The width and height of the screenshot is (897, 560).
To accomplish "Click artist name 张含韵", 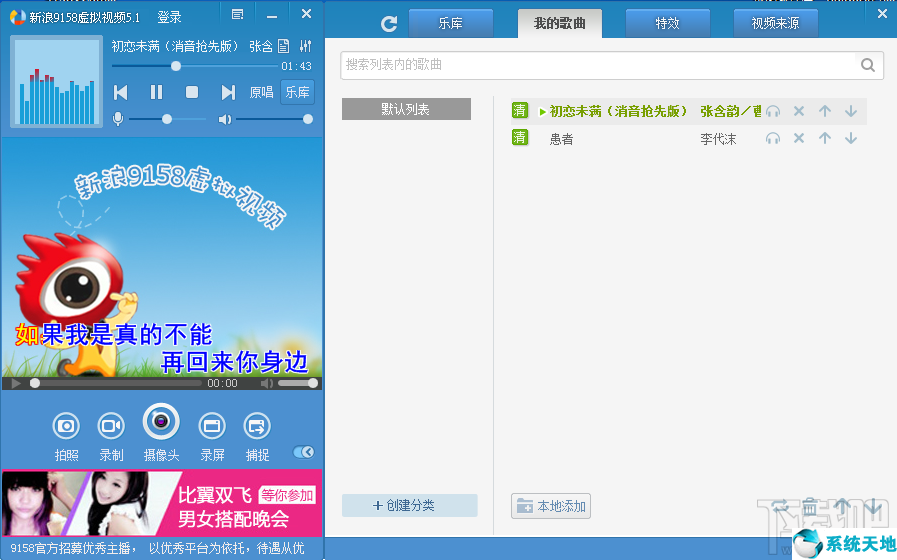I will click(720, 111).
